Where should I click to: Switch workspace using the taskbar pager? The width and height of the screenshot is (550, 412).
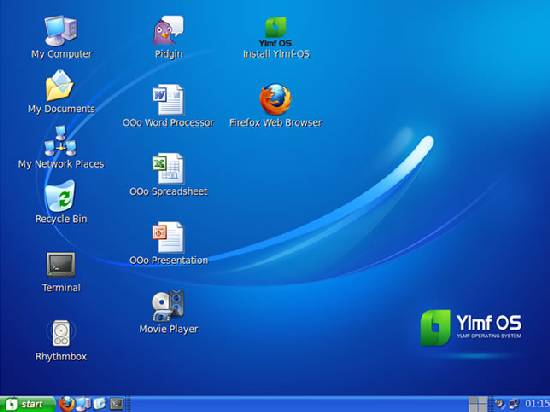[478, 404]
